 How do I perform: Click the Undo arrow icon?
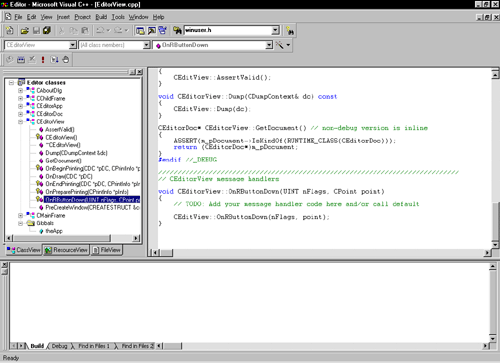coord(100,30)
